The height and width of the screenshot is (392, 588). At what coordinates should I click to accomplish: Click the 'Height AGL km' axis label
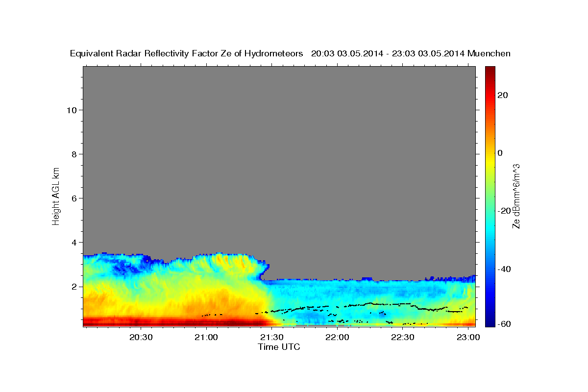click(x=56, y=196)
